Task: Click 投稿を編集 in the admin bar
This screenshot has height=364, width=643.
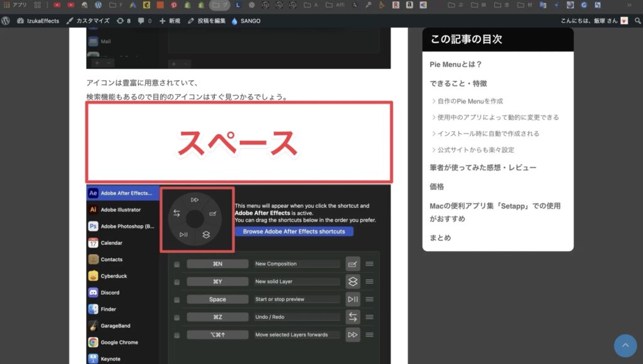Action: [x=207, y=21]
